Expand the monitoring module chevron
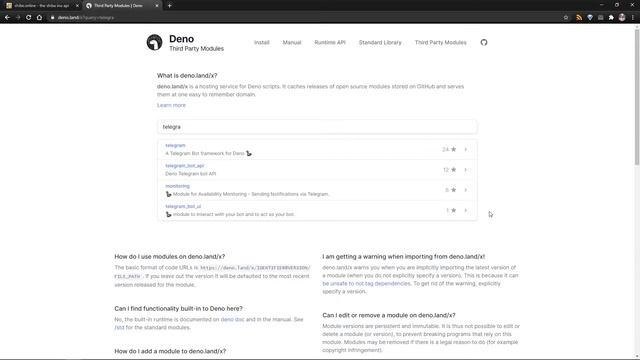 pos(465,190)
